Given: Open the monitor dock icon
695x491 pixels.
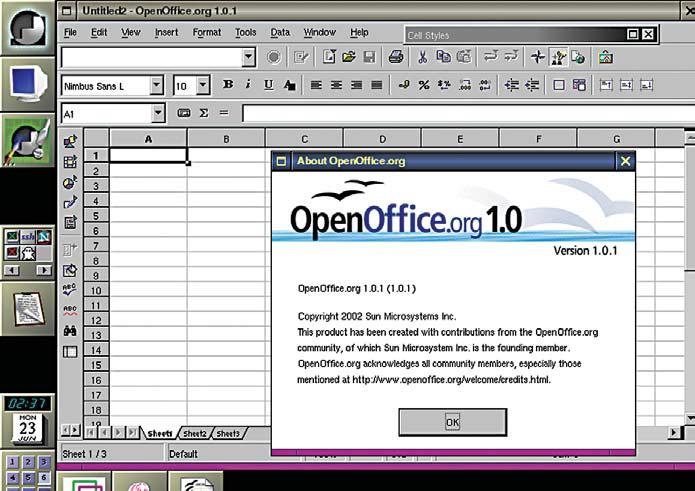Looking at the screenshot, I should click(x=27, y=84).
